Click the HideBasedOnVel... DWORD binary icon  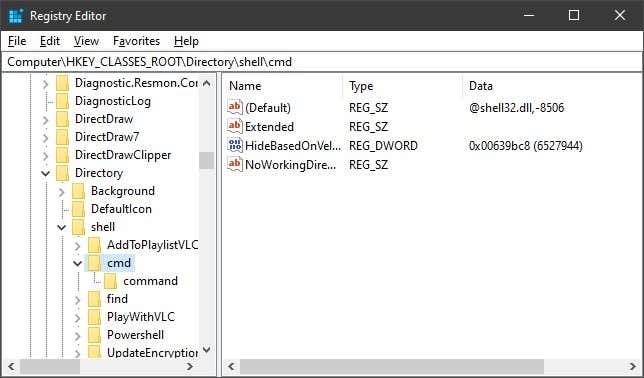tap(235, 145)
